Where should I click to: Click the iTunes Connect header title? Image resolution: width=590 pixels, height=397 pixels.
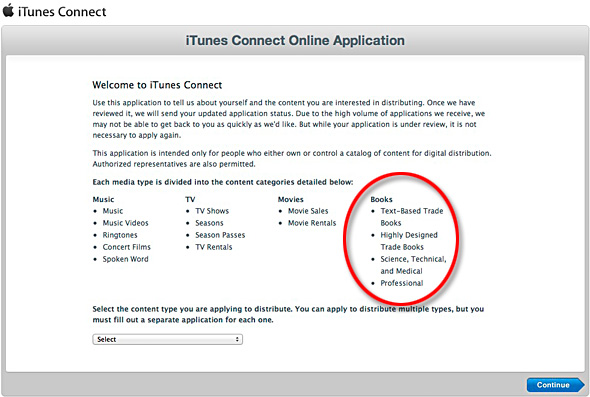coord(62,12)
